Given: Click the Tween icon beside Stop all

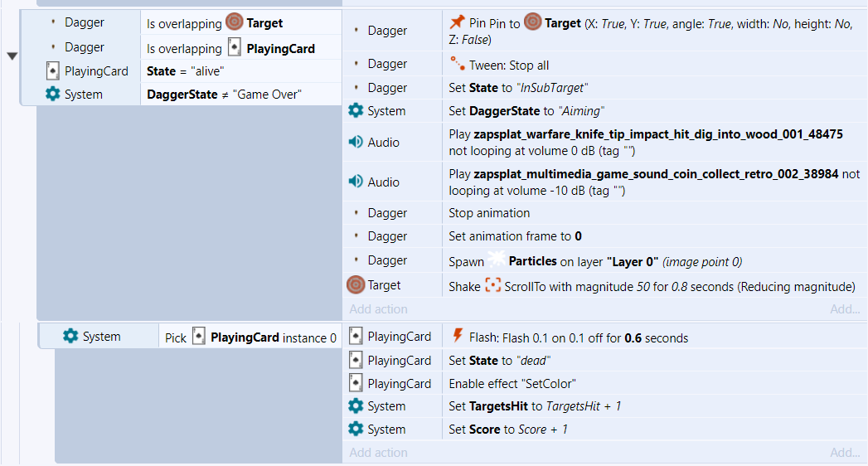Looking at the screenshot, I should click(458, 64).
